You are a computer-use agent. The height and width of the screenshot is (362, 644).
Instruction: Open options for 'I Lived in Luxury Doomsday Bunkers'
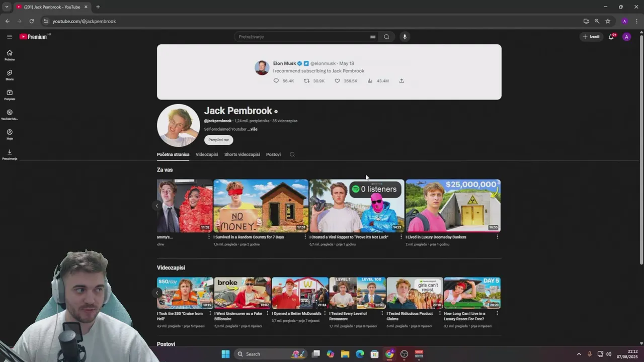click(498, 237)
